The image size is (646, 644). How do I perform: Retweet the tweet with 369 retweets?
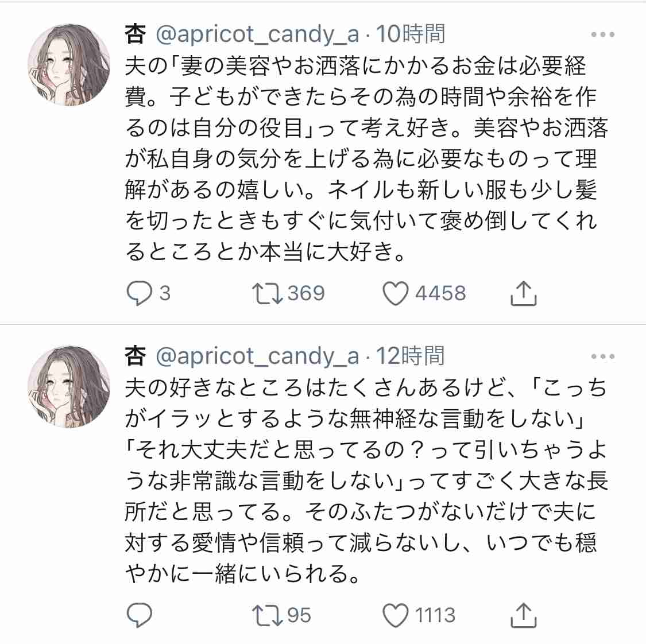(266, 293)
